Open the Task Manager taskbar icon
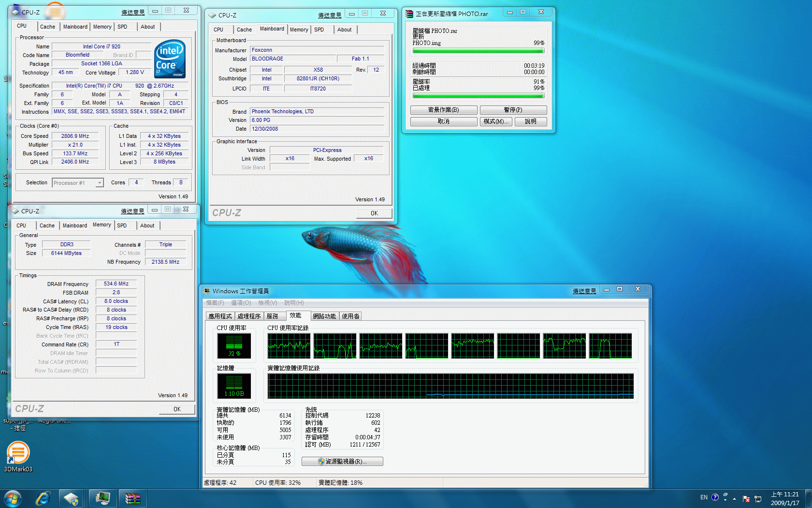The width and height of the screenshot is (812, 508). tap(102, 498)
